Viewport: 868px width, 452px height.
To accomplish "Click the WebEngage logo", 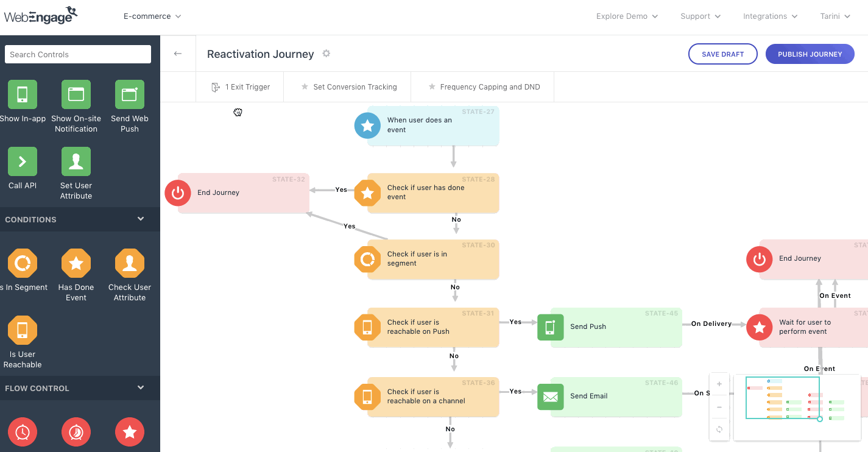I will pos(41,16).
